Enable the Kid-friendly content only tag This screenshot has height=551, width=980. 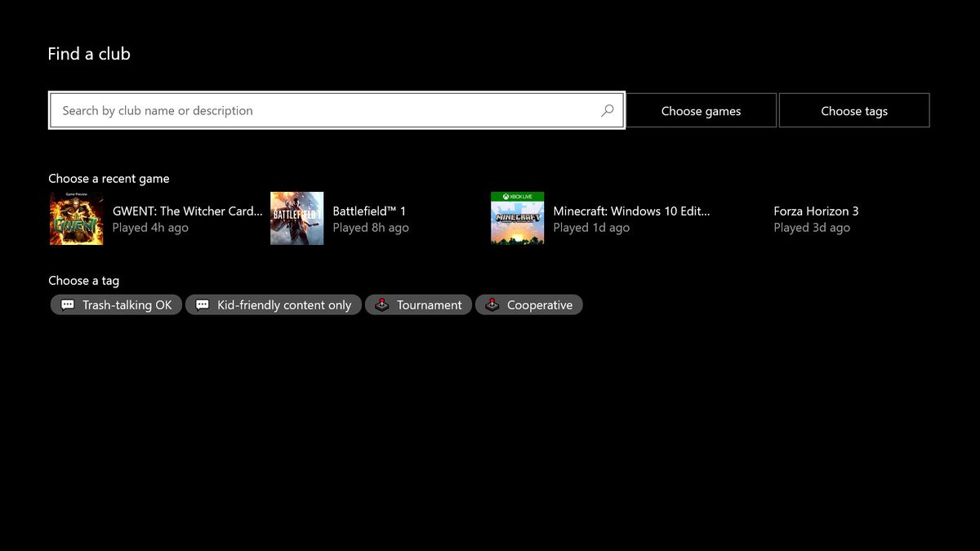click(x=273, y=304)
